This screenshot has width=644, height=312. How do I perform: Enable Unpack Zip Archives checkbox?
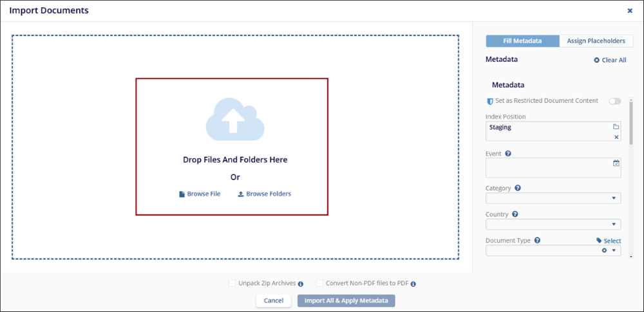232,283
